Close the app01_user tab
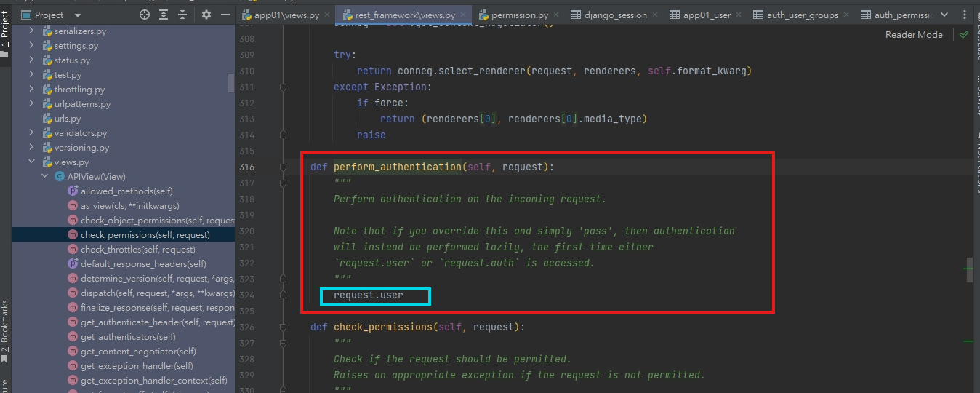The height and width of the screenshot is (393, 980). click(x=740, y=15)
